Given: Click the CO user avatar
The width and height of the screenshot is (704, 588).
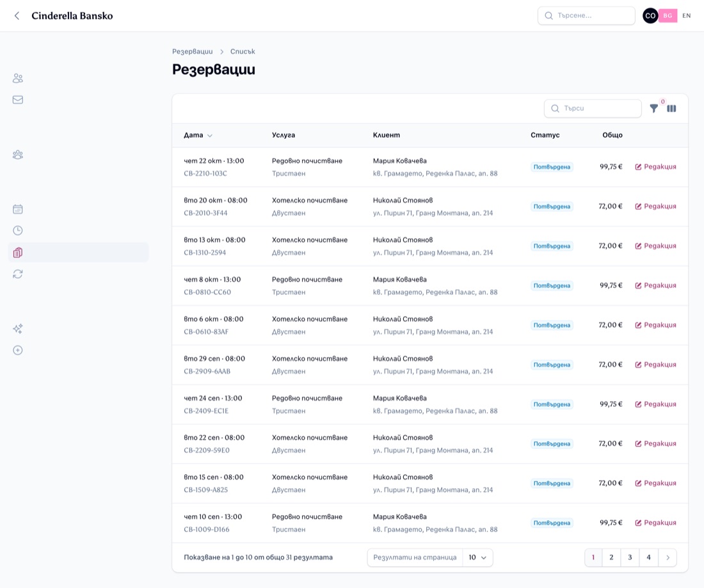Looking at the screenshot, I should pyautogui.click(x=650, y=16).
